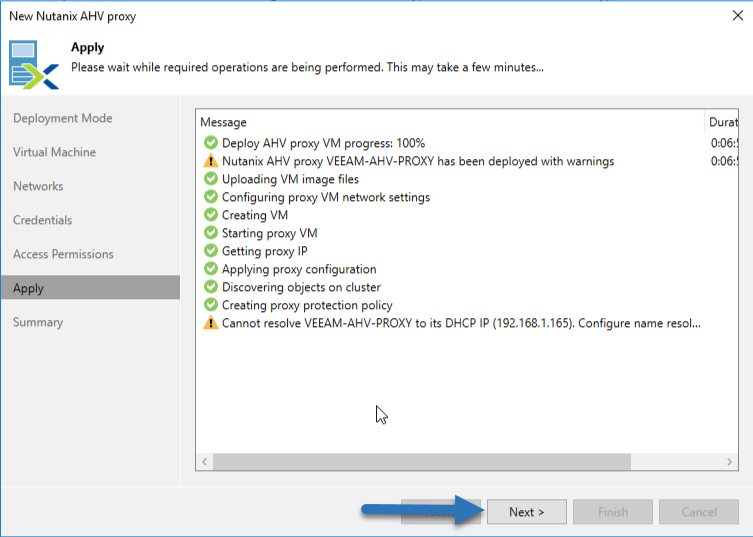This screenshot has width=753, height=537.
Task: Select 'Deploy AHV proxy VM progress: 100%' text
Action: click(x=323, y=143)
